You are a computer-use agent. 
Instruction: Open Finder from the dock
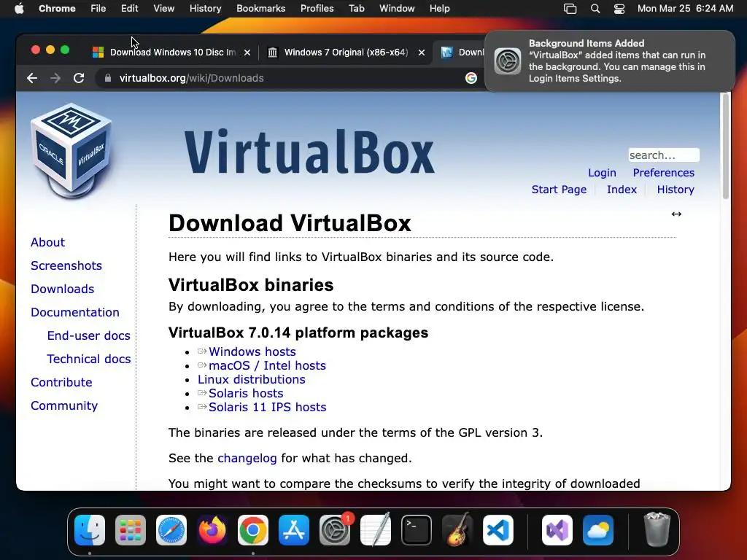(90, 530)
